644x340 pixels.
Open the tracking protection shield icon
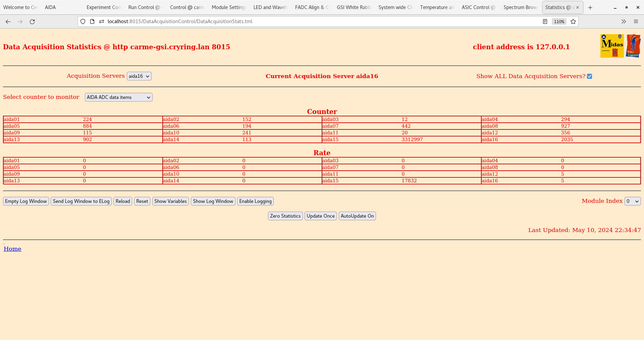(x=83, y=21)
